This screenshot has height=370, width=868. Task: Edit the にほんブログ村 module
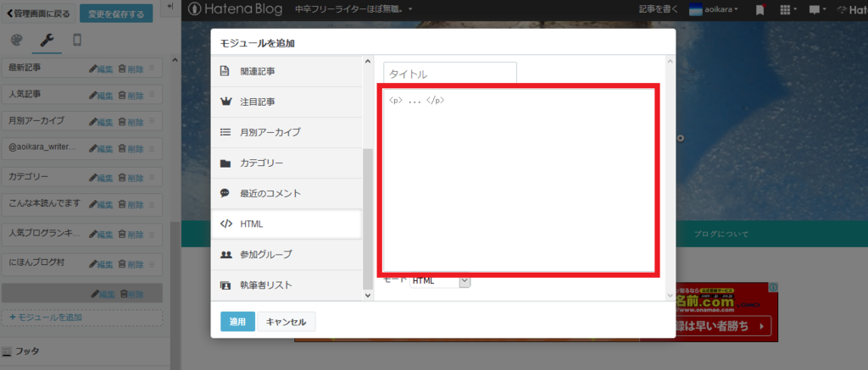101,264
